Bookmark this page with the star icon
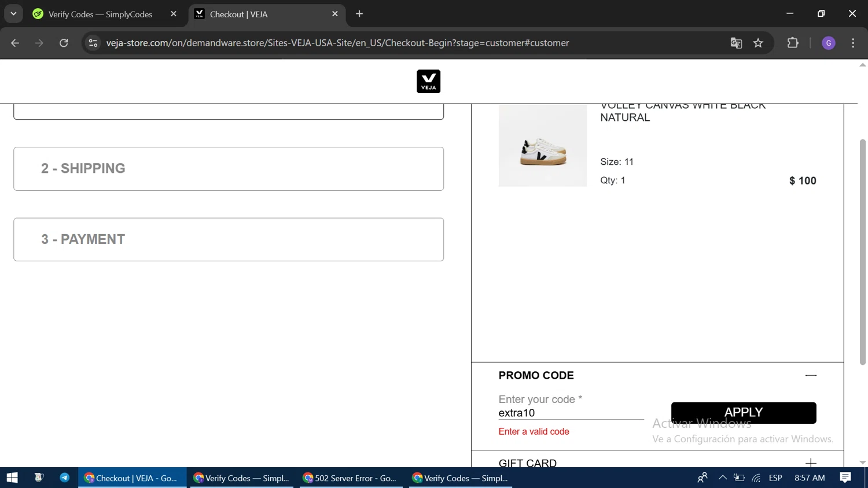 tap(758, 43)
